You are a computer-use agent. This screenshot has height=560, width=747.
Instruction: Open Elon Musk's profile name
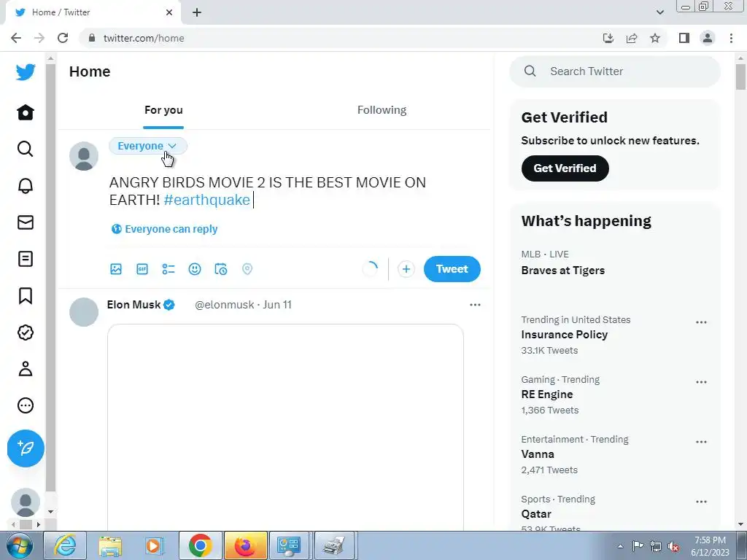[x=133, y=305]
